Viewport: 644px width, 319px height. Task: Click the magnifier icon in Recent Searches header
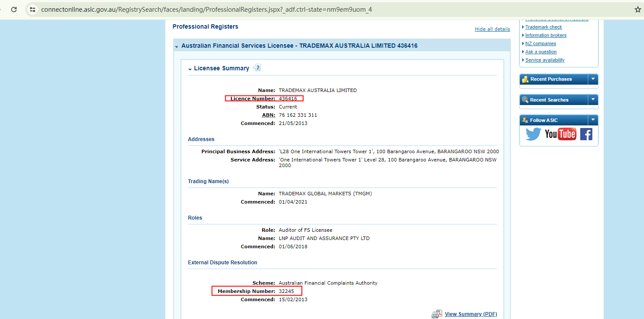tap(525, 100)
